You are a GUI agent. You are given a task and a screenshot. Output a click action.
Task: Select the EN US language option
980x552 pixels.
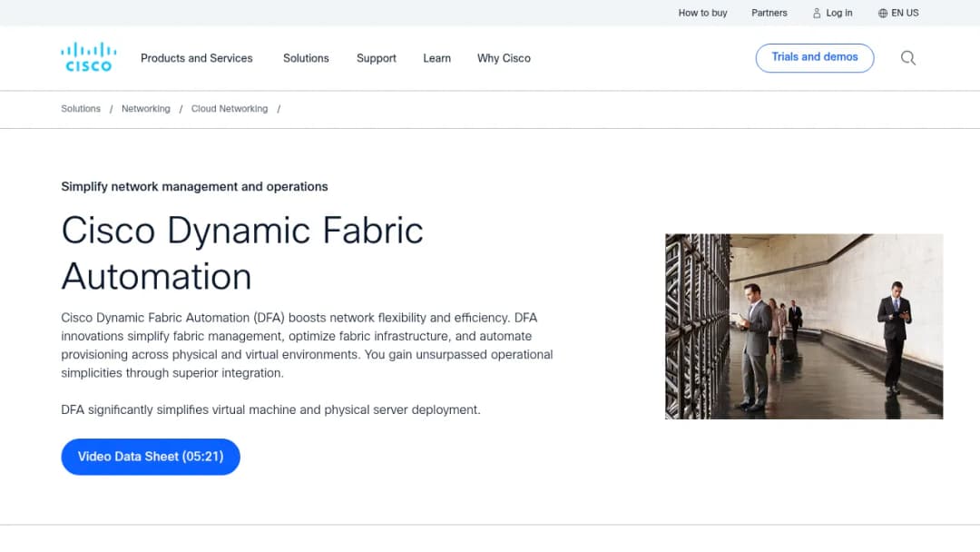coord(905,13)
